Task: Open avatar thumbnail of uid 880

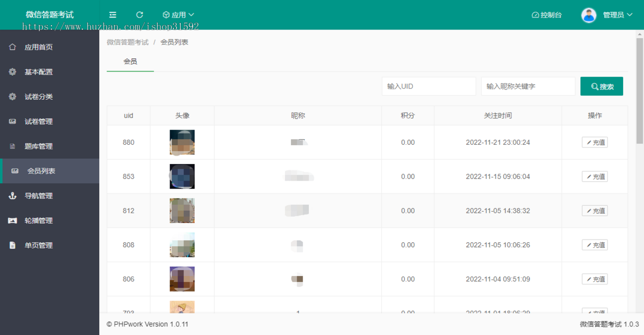Action: [x=182, y=142]
